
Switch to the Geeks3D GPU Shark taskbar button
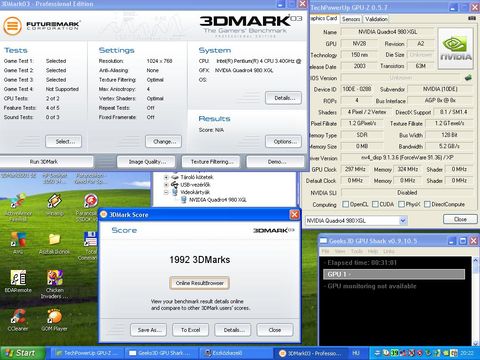[x=162, y=353]
